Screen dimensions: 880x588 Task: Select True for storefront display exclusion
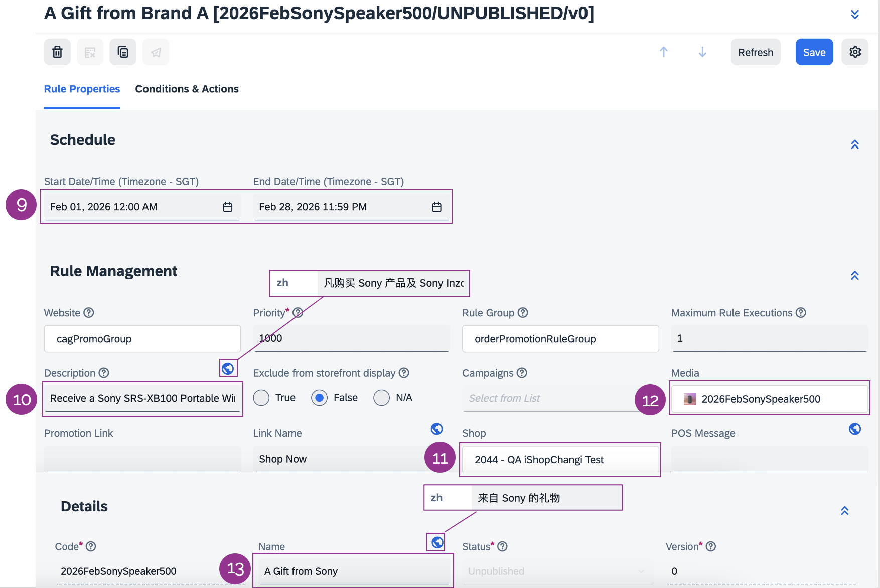[x=261, y=398]
